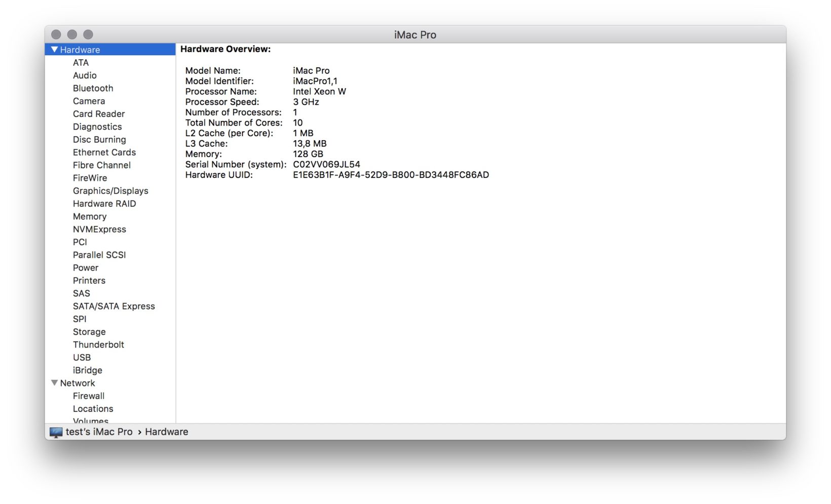Select Fibre Channel in the sidebar
Viewport: 831px width, 504px height.
click(x=102, y=165)
